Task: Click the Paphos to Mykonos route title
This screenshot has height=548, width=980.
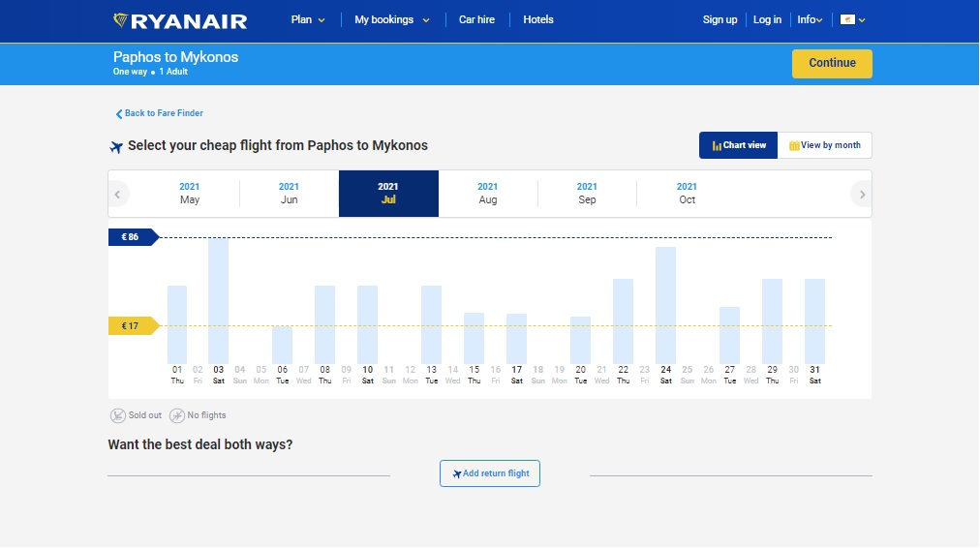Action: tap(175, 57)
